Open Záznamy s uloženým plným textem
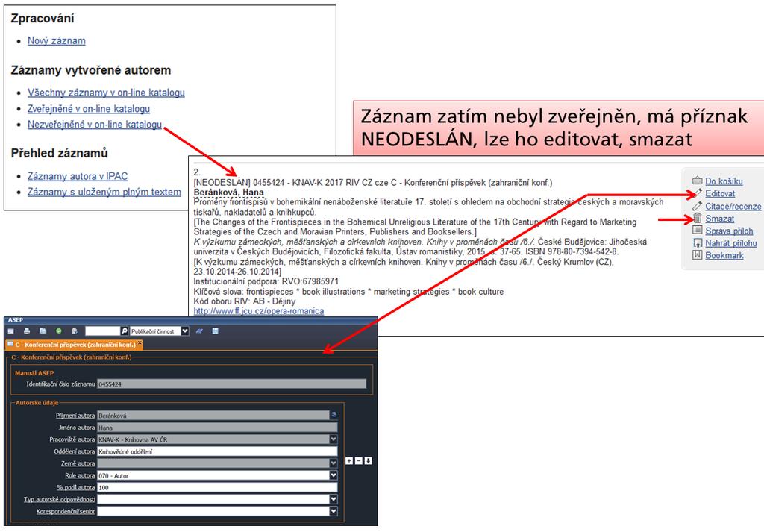Viewport: 764px width, 532px height. point(104,192)
